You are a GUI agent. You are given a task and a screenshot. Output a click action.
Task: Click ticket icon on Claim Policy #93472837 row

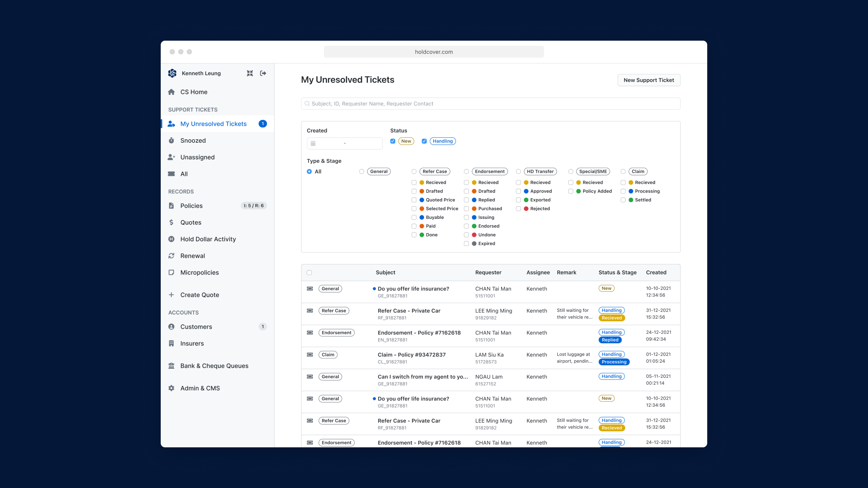[310, 354]
